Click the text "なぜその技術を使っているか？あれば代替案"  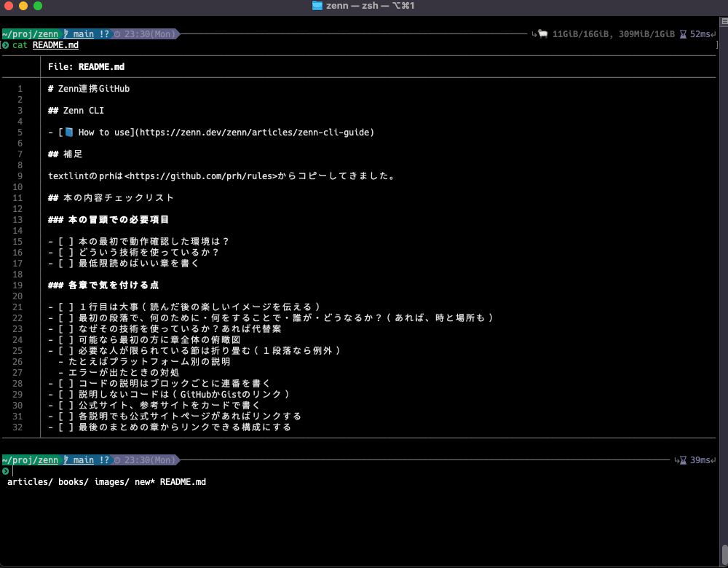coord(180,329)
